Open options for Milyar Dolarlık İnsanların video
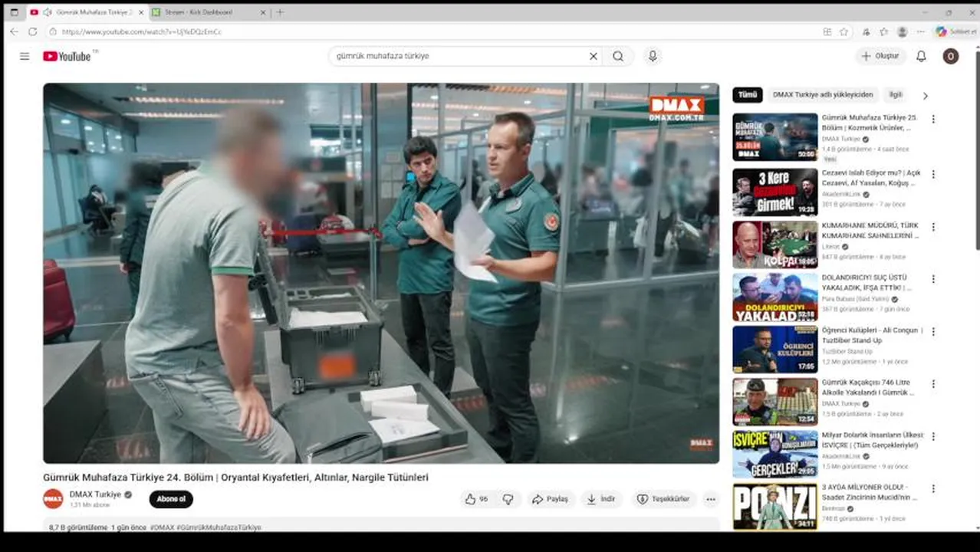 (933, 435)
